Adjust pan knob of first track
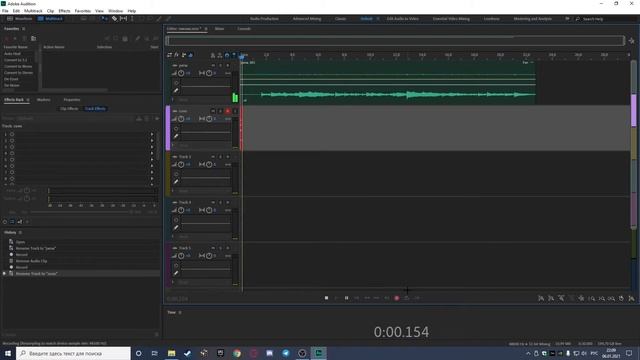This screenshot has width=640, height=360. tap(209, 73)
